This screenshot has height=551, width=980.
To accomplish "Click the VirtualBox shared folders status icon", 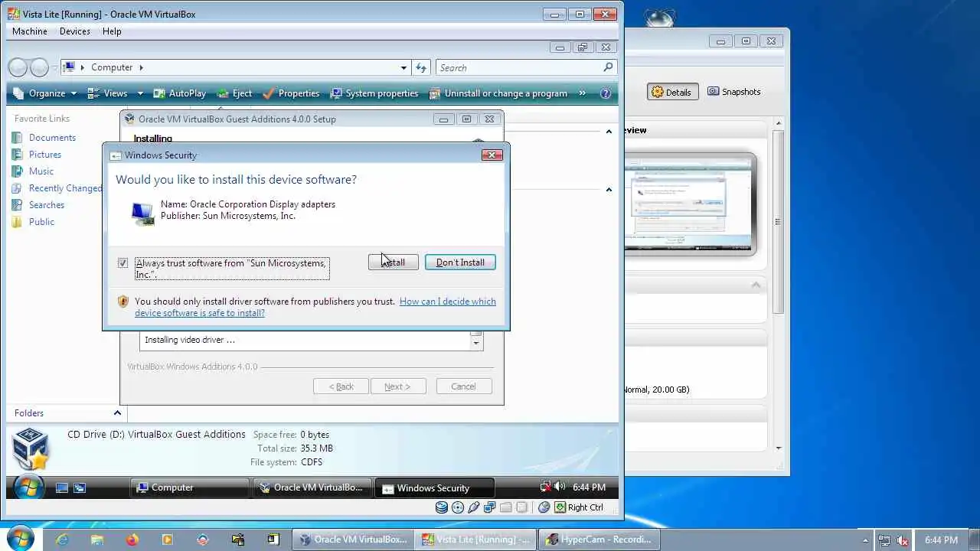I will (x=506, y=507).
